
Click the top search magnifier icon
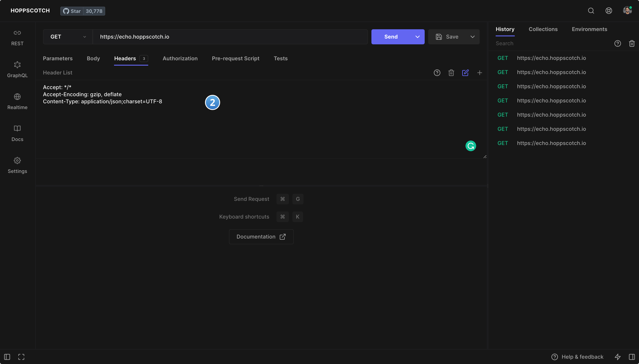591,10
